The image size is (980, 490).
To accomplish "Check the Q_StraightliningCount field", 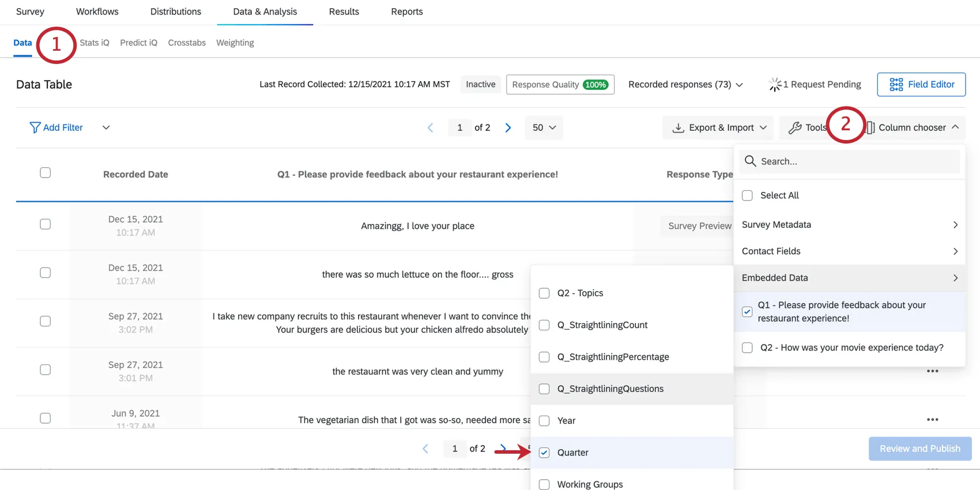I will 544,325.
